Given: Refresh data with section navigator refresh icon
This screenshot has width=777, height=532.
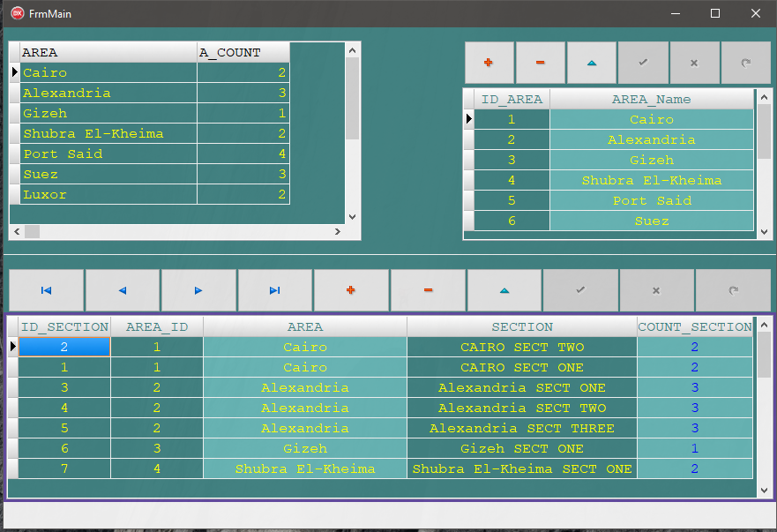Looking at the screenshot, I should (734, 290).
